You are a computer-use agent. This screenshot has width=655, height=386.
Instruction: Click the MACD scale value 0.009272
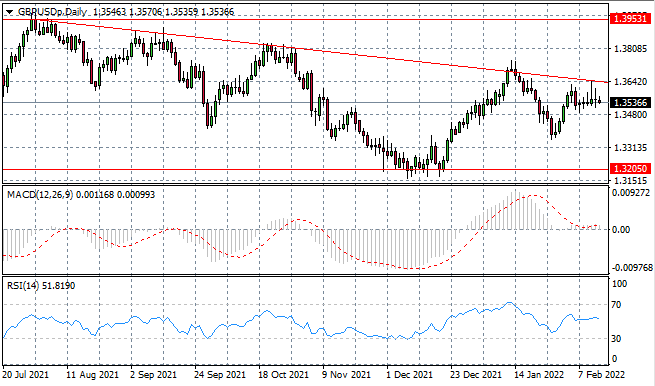(632, 193)
